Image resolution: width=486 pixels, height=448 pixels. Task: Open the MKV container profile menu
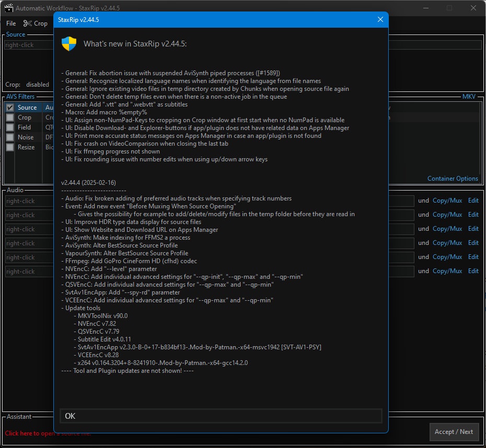coord(469,96)
